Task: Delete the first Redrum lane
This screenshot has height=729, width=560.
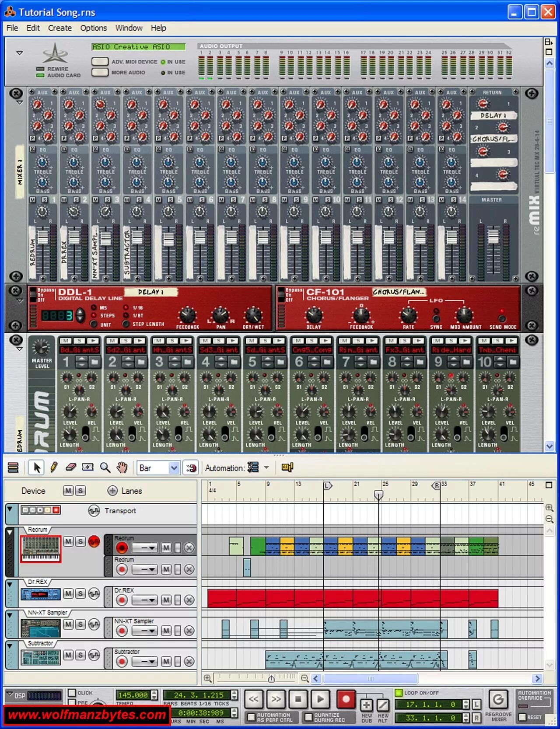Action: tap(189, 548)
